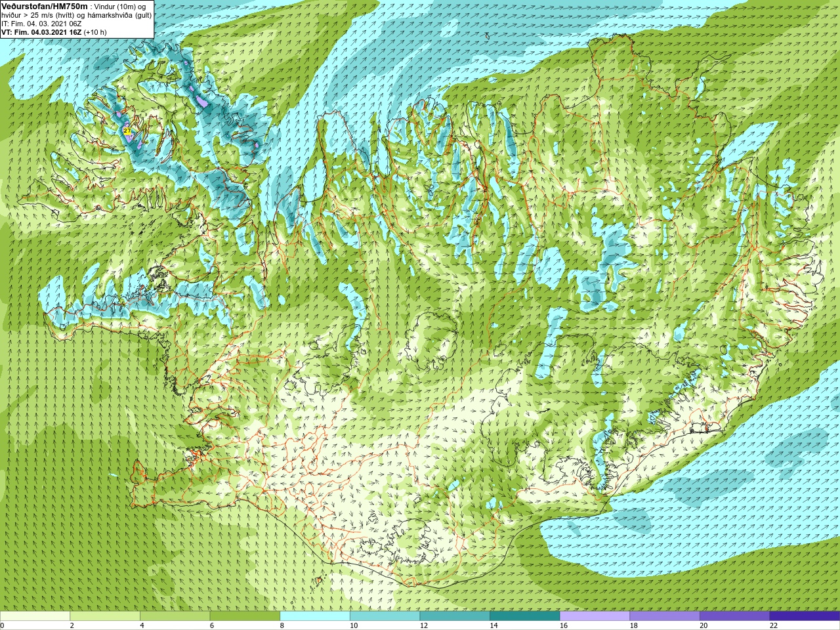Select the dark indigo above-22 m/s swatch

click(805, 616)
